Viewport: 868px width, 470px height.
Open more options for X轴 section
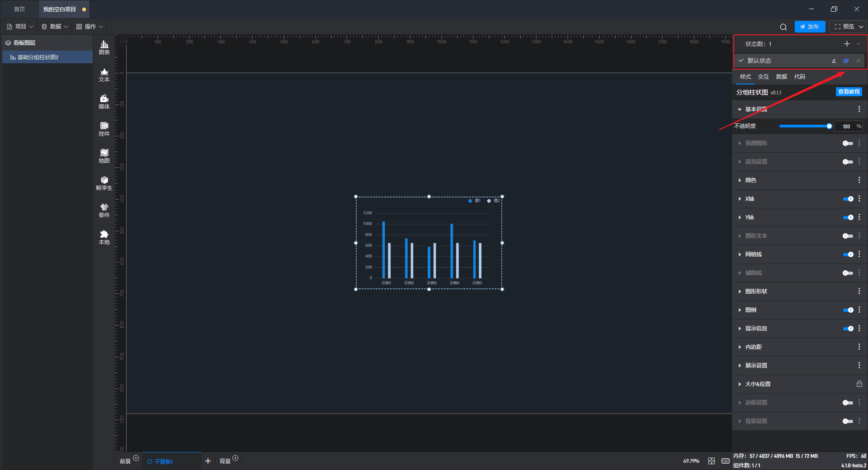859,199
